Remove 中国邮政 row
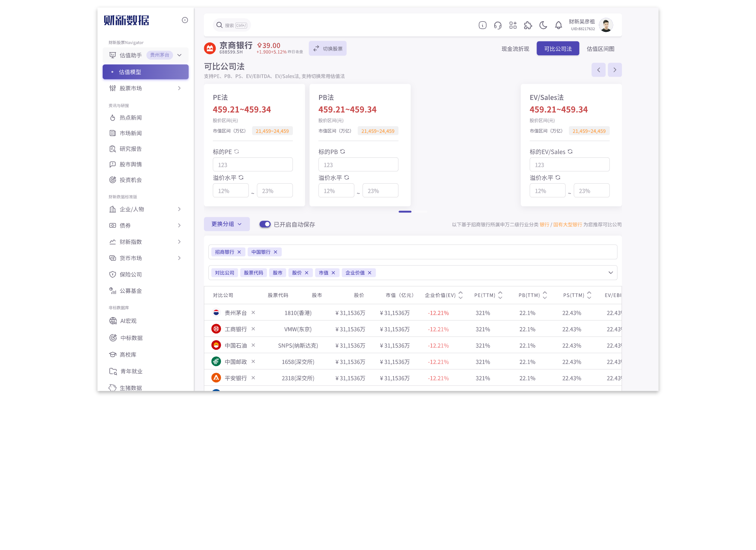 click(x=253, y=362)
